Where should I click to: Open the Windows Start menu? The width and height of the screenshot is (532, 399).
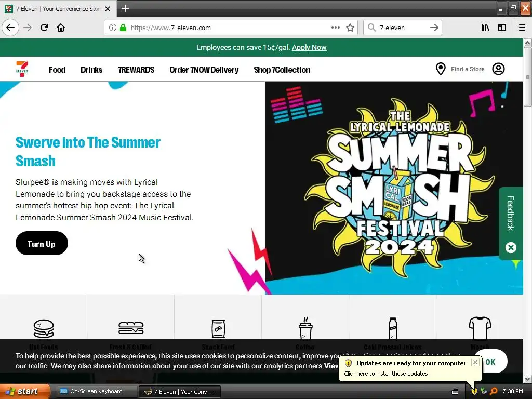pos(25,391)
